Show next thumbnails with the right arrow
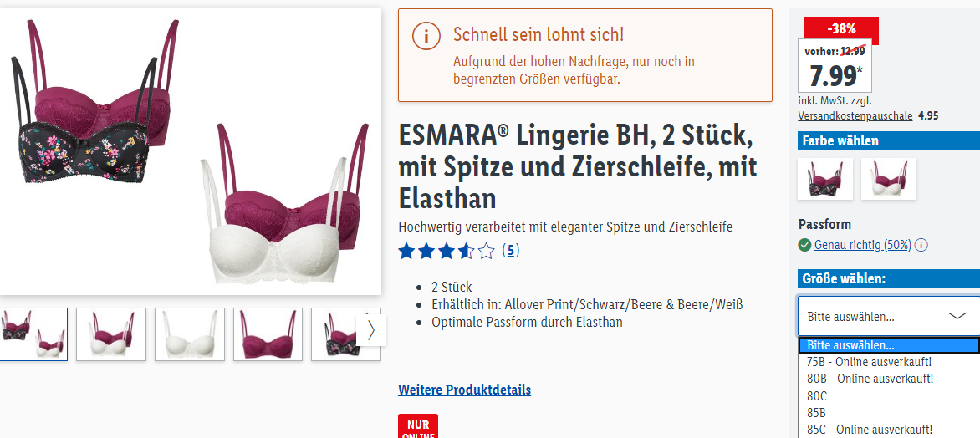 (371, 329)
